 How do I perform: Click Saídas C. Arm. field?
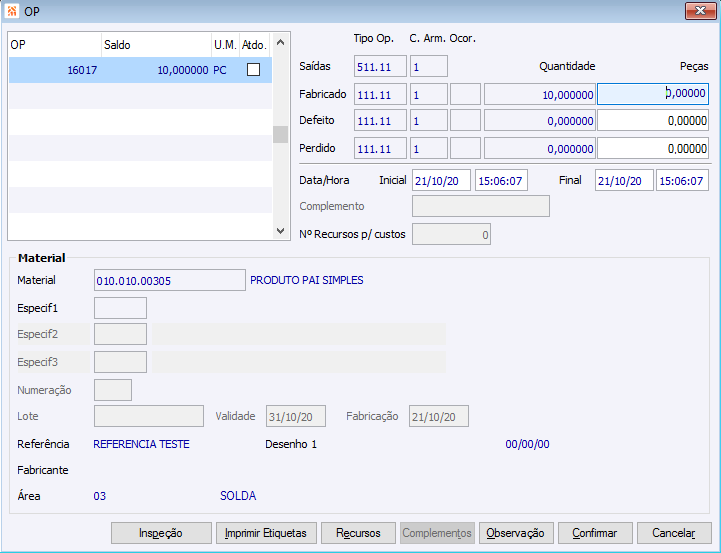[x=429, y=66]
